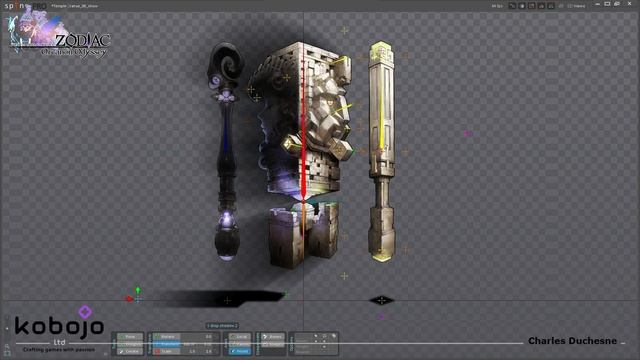Click the fifth top toolbar icon

551,6
